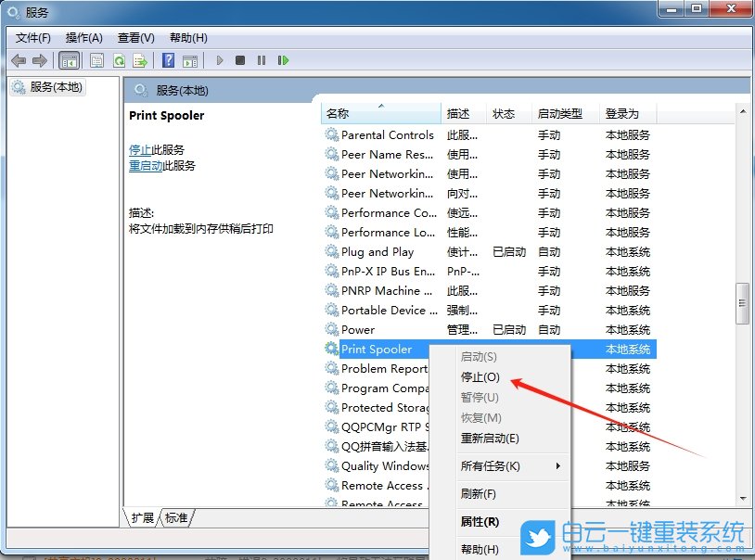The height and width of the screenshot is (560, 755).
Task: Expand the 所有任务(K) submenu
Action: click(492, 466)
